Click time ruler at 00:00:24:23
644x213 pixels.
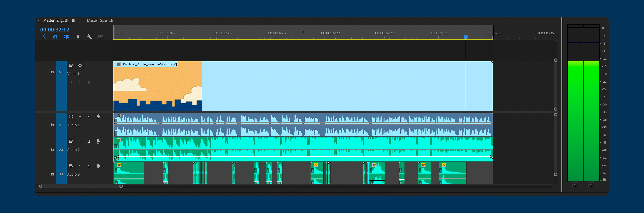[385, 33]
